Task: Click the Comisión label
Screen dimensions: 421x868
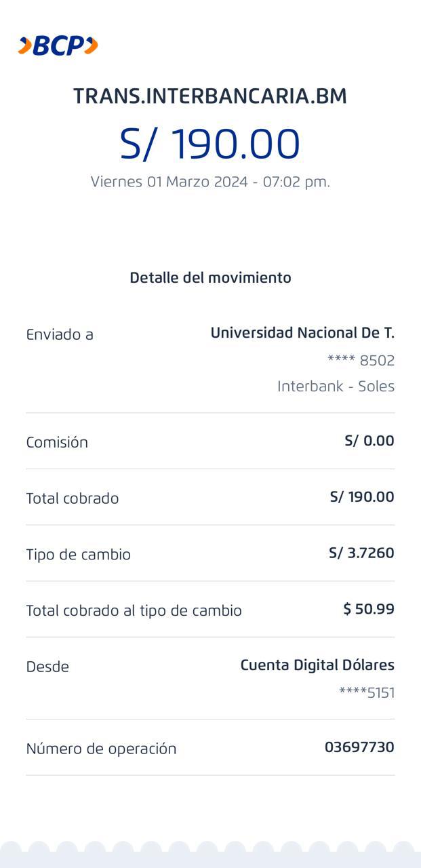Action: pos(57,442)
